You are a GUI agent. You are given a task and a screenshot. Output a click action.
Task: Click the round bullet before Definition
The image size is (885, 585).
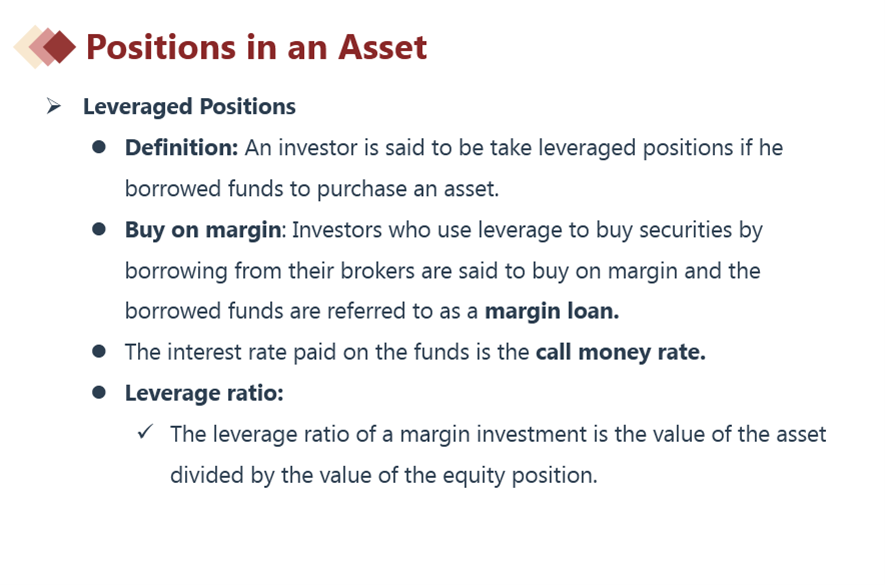tap(98, 148)
